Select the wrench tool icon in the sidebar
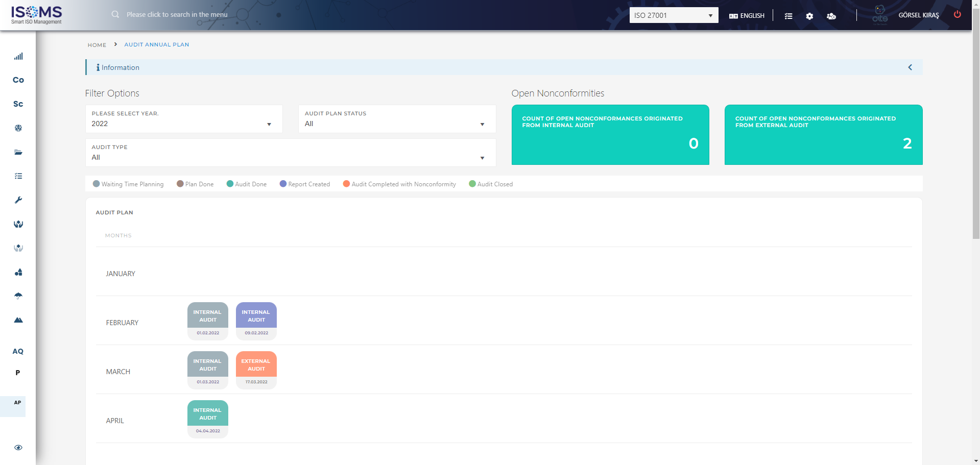 tap(18, 200)
